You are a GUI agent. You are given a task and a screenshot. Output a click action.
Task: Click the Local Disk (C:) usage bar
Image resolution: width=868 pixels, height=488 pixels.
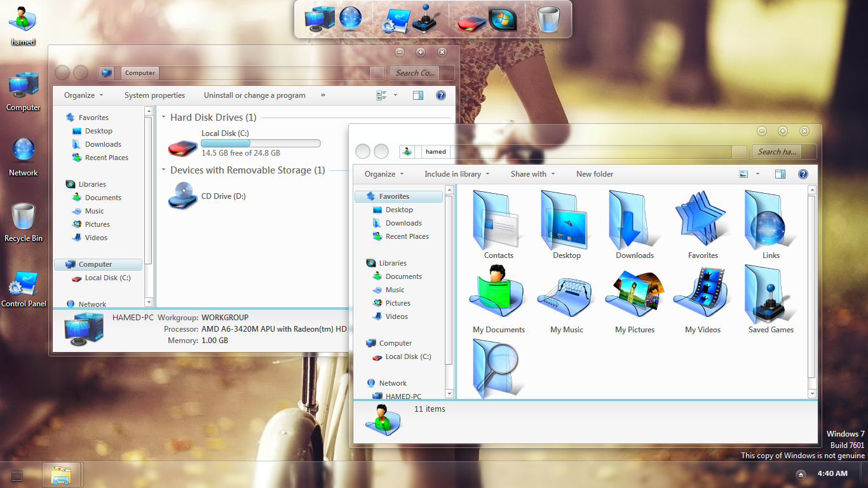[x=261, y=143]
